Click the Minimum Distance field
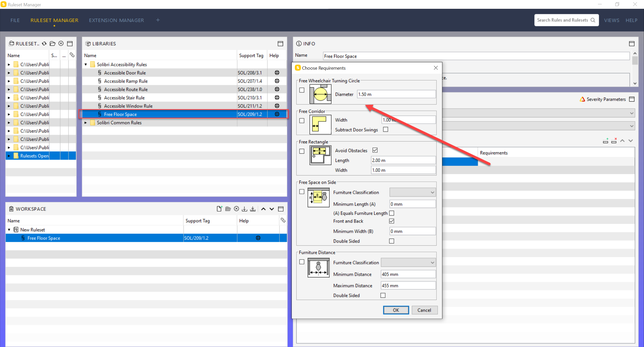The width and height of the screenshot is (644, 347). point(408,274)
